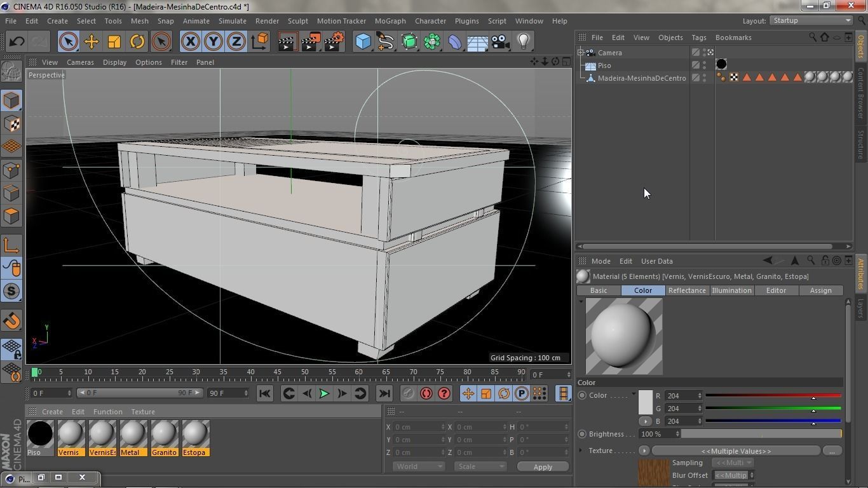Switch to Polygons mode icon
Screen dimensions: 868x488
click(11, 216)
